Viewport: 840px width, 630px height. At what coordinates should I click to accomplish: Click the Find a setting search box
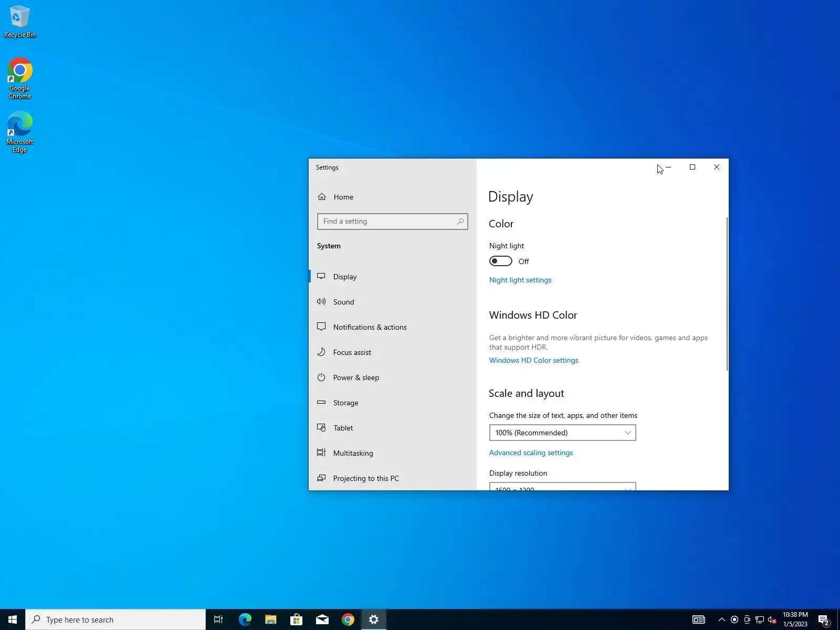point(392,222)
